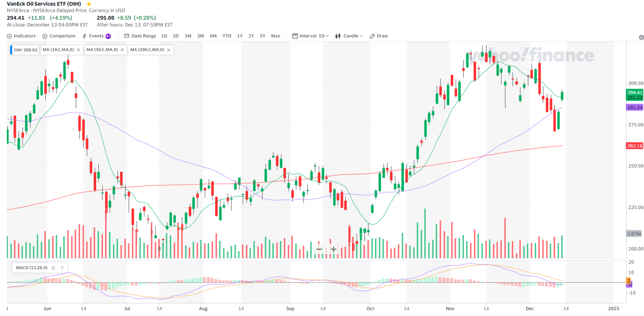644x316 pixels.
Task: Select the YTD date range
Action: tap(227, 36)
